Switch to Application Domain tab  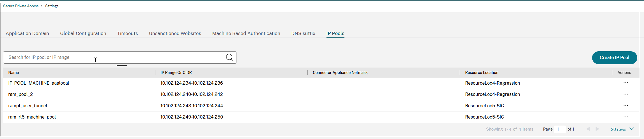pyautogui.click(x=27, y=33)
